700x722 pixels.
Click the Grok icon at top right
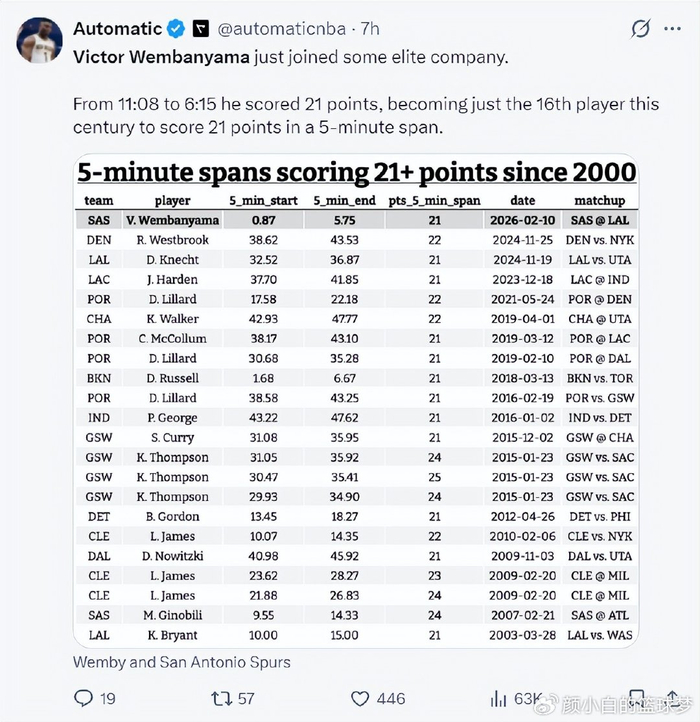tap(640, 31)
